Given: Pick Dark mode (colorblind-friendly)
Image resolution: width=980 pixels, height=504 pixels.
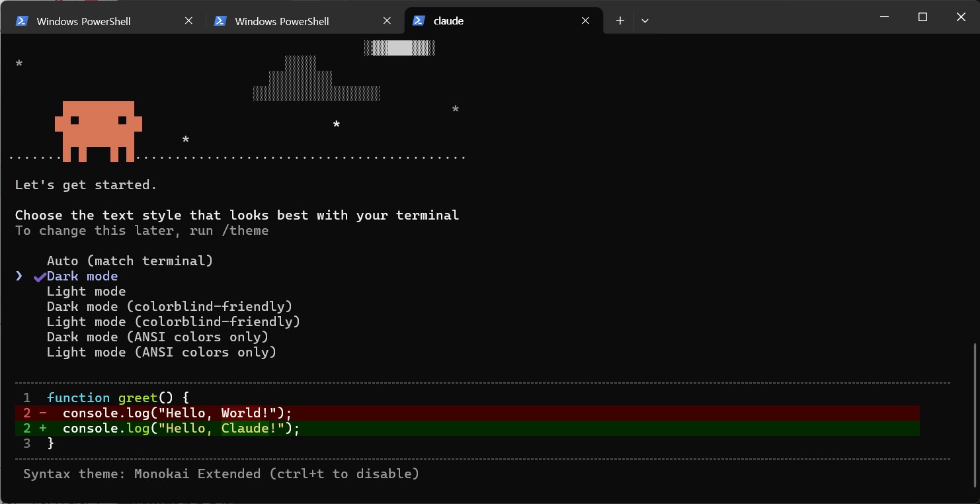Looking at the screenshot, I should pos(169,306).
